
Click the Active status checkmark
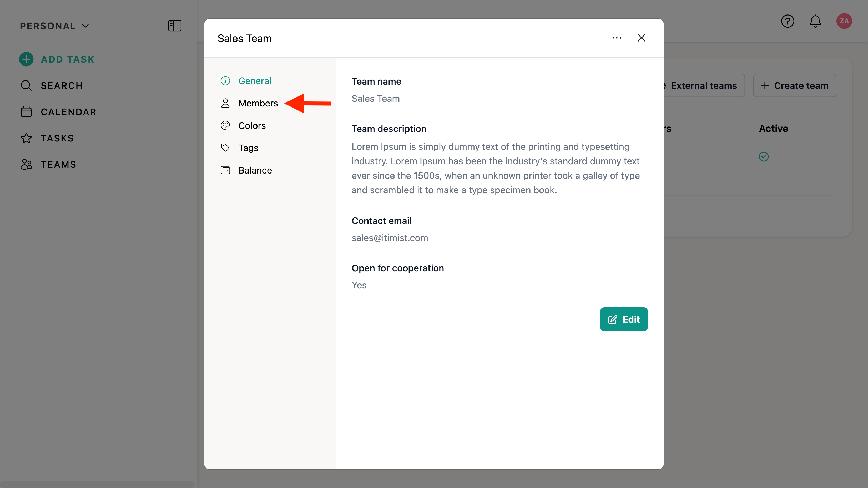pyautogui.click(x=764, y=157)
